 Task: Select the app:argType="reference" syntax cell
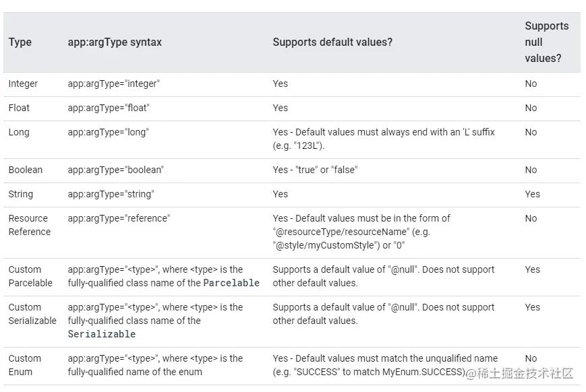(x=119, y=219)
